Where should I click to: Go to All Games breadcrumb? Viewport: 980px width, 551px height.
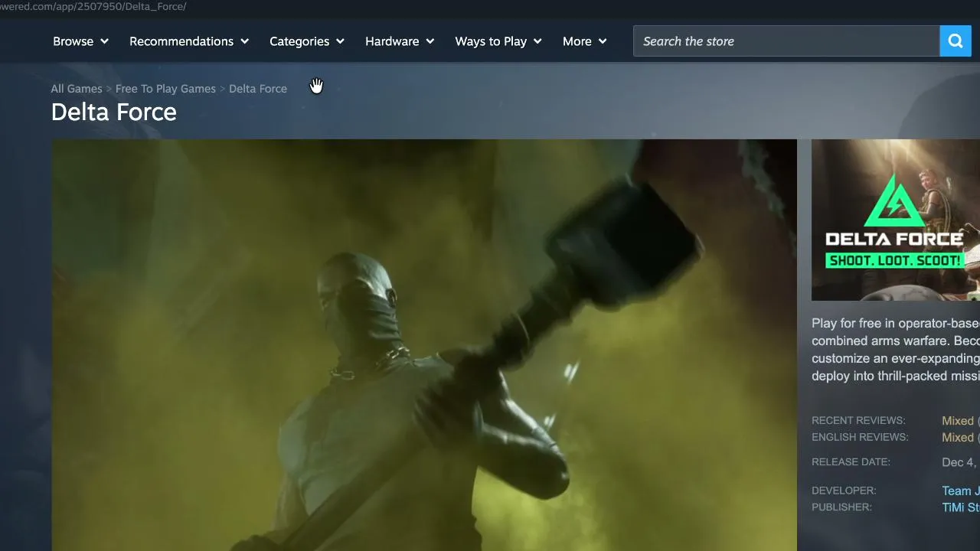point(77,89)
